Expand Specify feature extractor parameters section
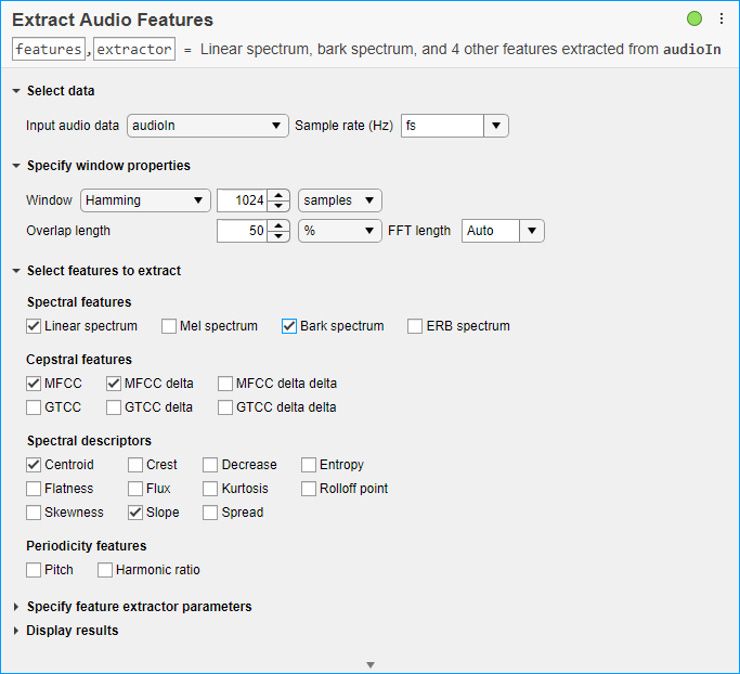The width and height of the screenshot is (740, 674). (139, 606)
